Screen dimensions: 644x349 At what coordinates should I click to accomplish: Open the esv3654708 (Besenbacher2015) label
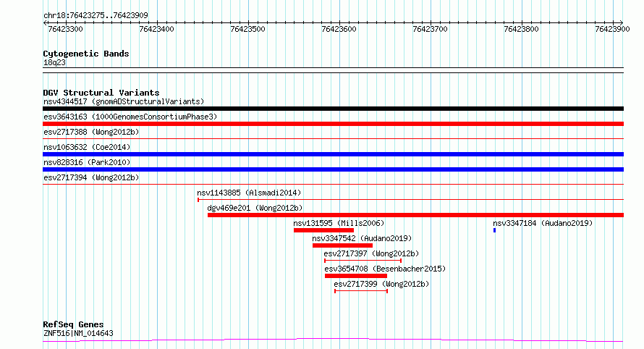click(385, 269)
